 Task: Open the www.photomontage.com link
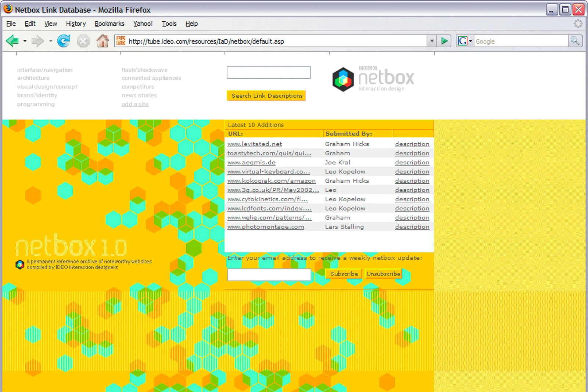point(266,227)
